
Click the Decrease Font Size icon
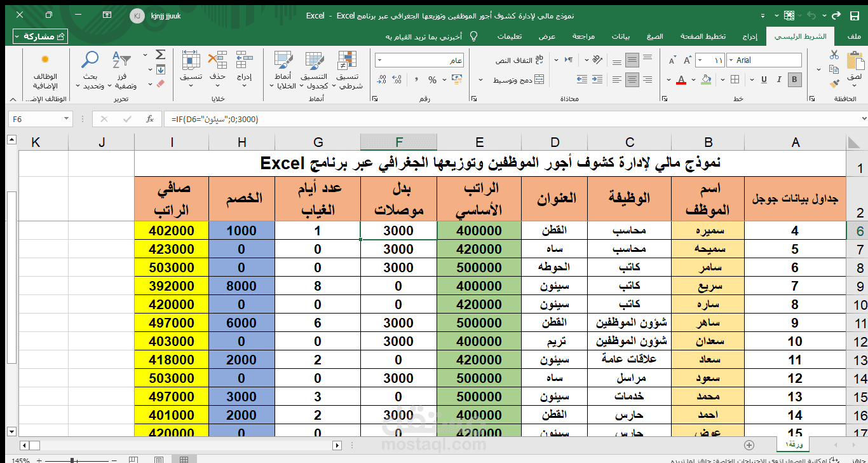tap(672, 60)
